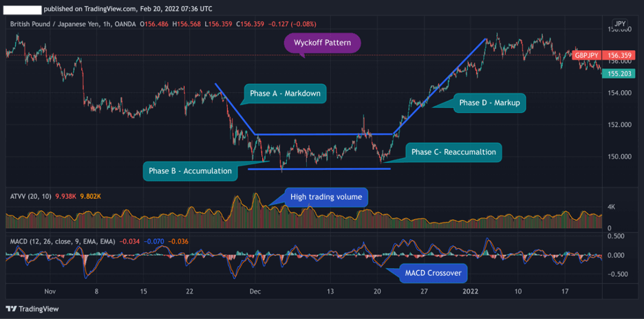Select the Phase B - Accumulation callout
The image size is (644, 319).
pyautogui.click(x=190, y=170)
